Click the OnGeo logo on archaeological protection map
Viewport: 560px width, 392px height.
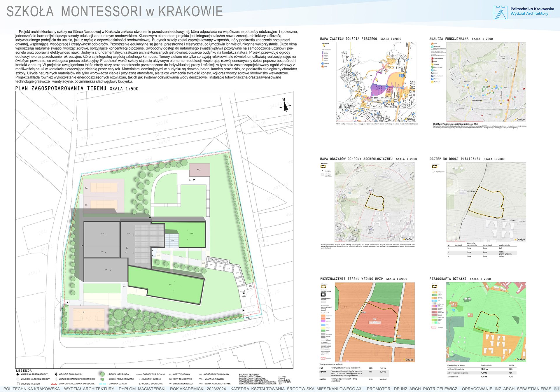click(409, 239)
